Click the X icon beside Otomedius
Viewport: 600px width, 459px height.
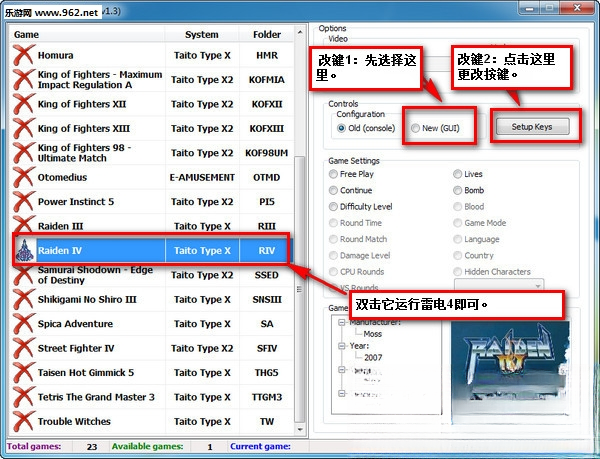point(24,177)
